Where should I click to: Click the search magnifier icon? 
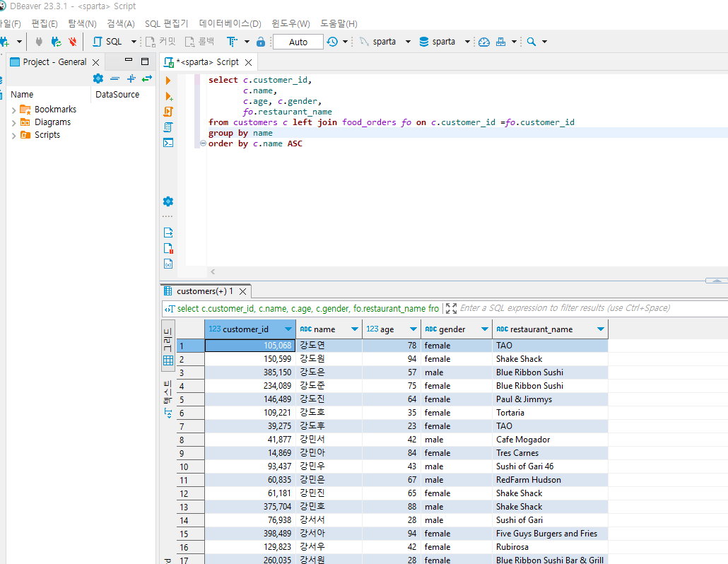pyautogui.click(x=532, y=42)
